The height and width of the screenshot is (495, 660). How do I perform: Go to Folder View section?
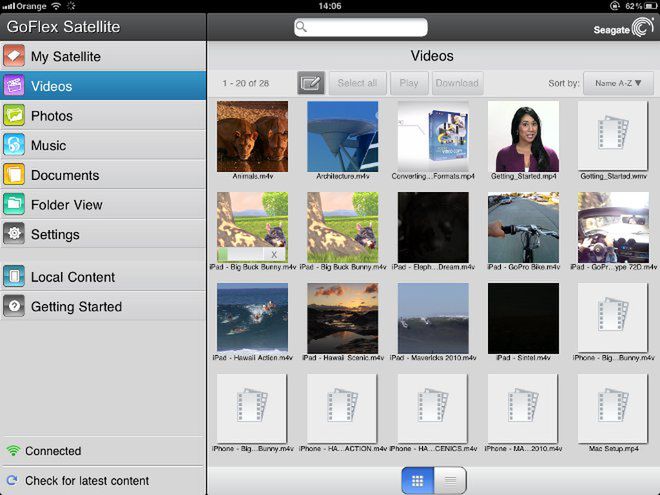[x=103, y=205]
